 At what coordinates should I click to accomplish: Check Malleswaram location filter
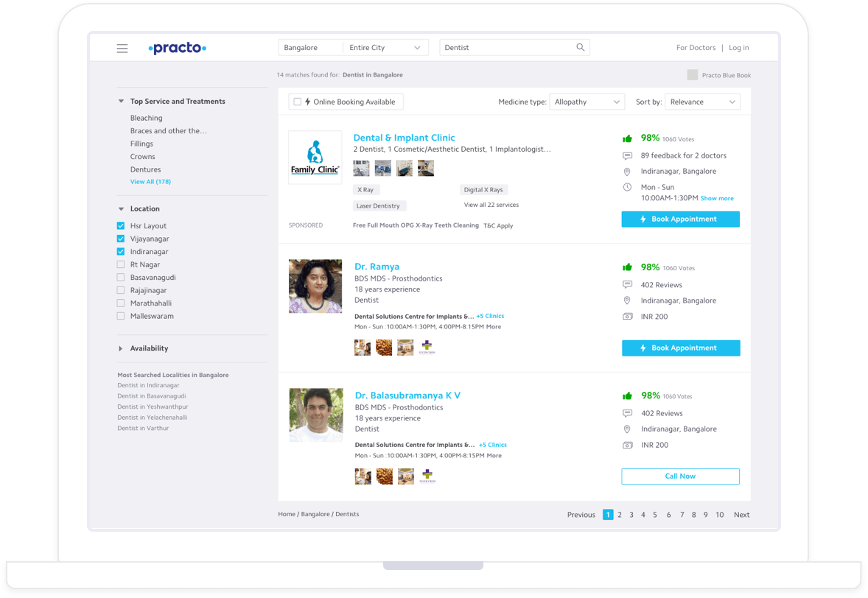(x=121, y=316)
